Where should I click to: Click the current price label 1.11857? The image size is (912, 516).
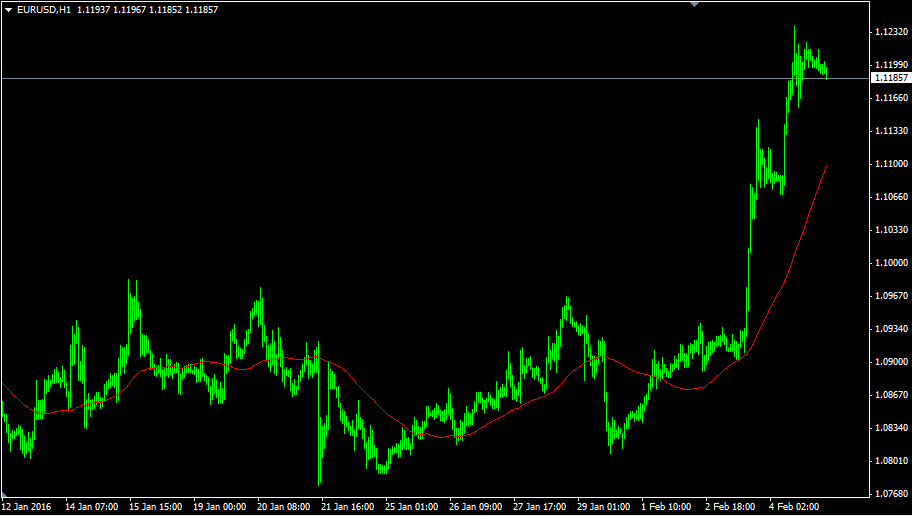click(891, 77)
